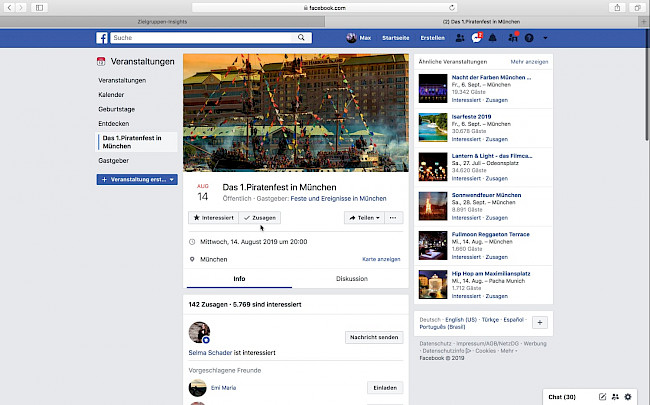Click the Karte anzeigen link
The height and width of the screenshot is (405, 650).
click(381, 259)
